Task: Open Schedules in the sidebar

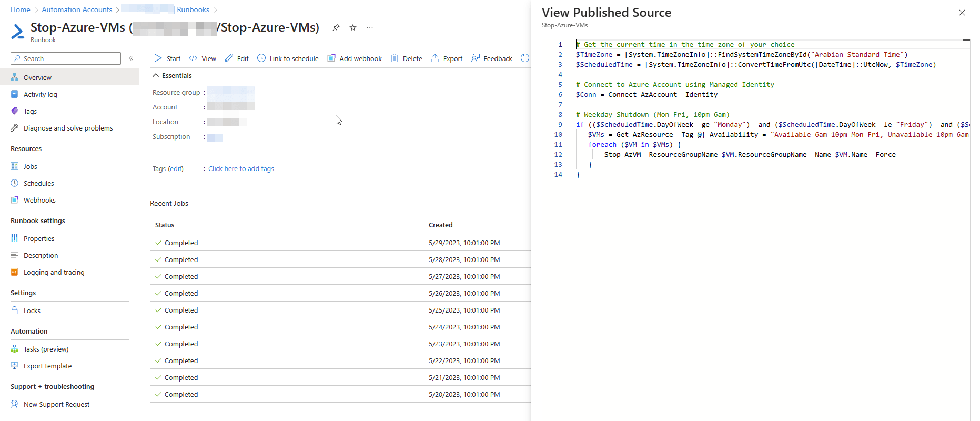Action: 38,183
